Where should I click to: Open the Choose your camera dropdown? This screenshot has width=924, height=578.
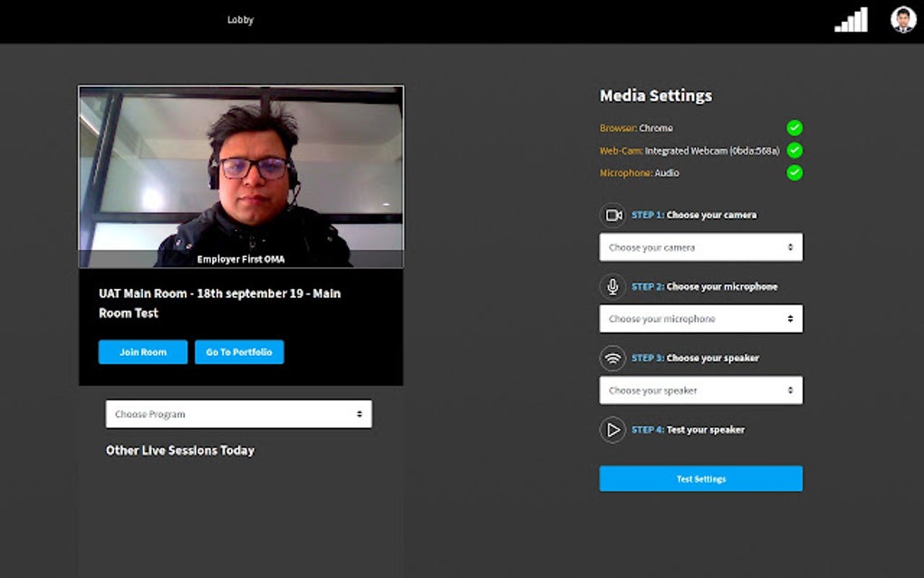click(x=700, y=246)
